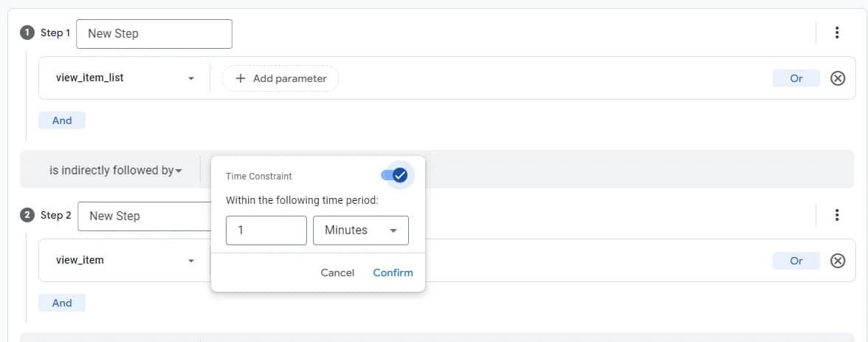Change the 'is indirectly followed by' selector

pos(115,171)
